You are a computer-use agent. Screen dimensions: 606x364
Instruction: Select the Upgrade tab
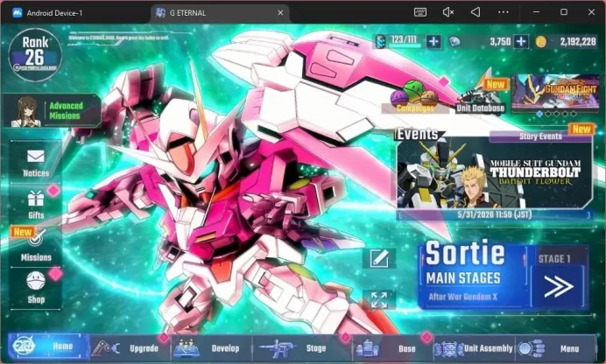pos(130,348)
